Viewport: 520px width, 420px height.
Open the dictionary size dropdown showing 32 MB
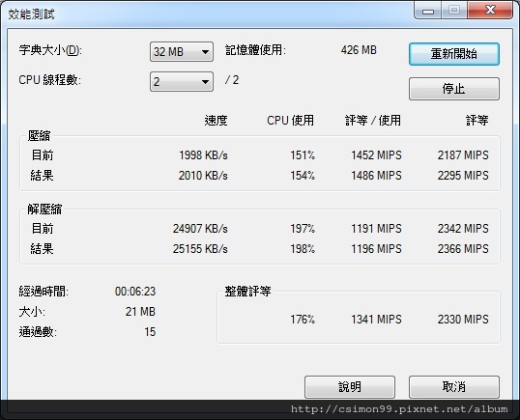click(182, 52)
